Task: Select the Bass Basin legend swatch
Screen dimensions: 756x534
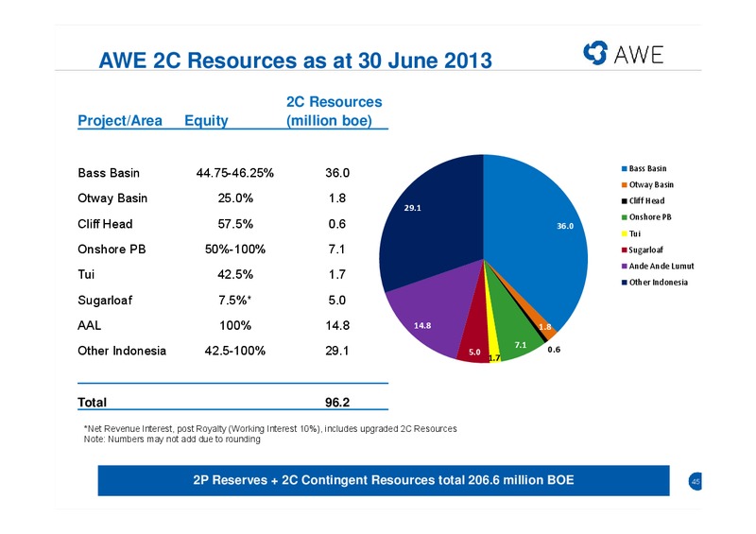Action: [624, 169]
